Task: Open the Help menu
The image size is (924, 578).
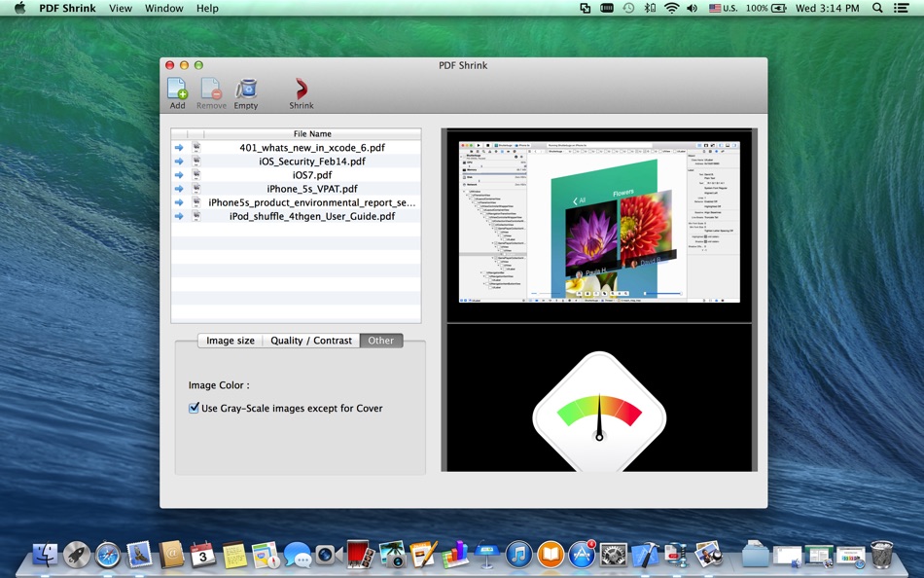Action: 207,8
